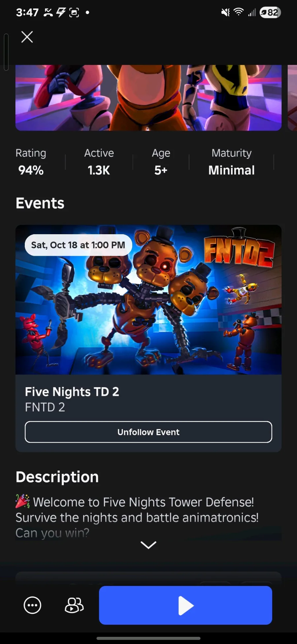Open the Five Nights TD 2 event artwork

click(x=148, y=300)
